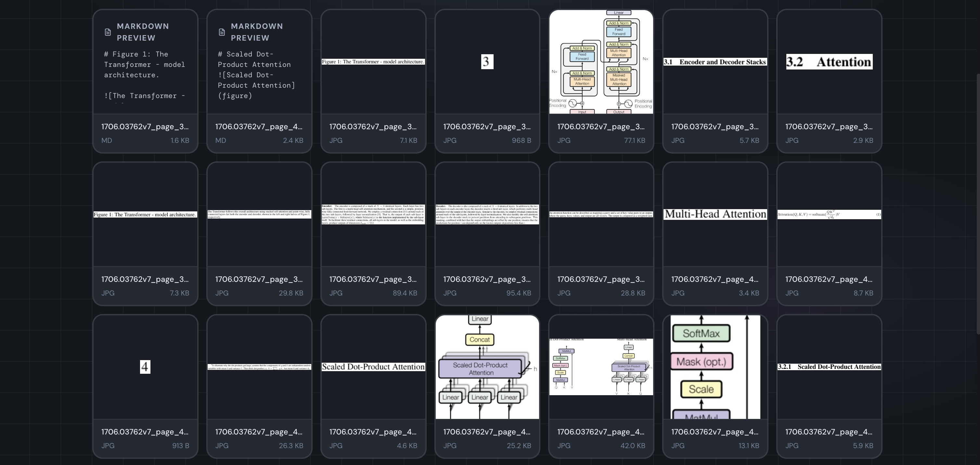Screen dimensions: 980x465
Task: Select the Figure 1 caption thumbnail sized 7.3 KB
Action: [x=145, y=214]
